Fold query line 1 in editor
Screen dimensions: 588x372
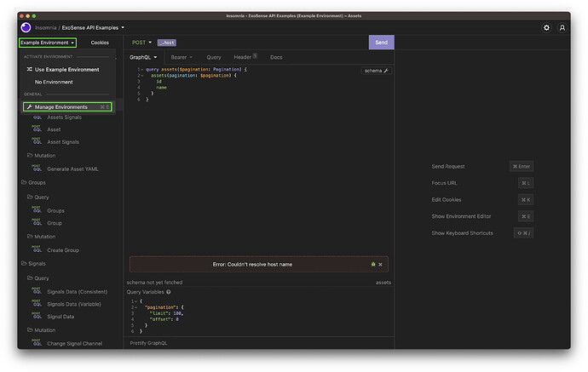(142, 69)
